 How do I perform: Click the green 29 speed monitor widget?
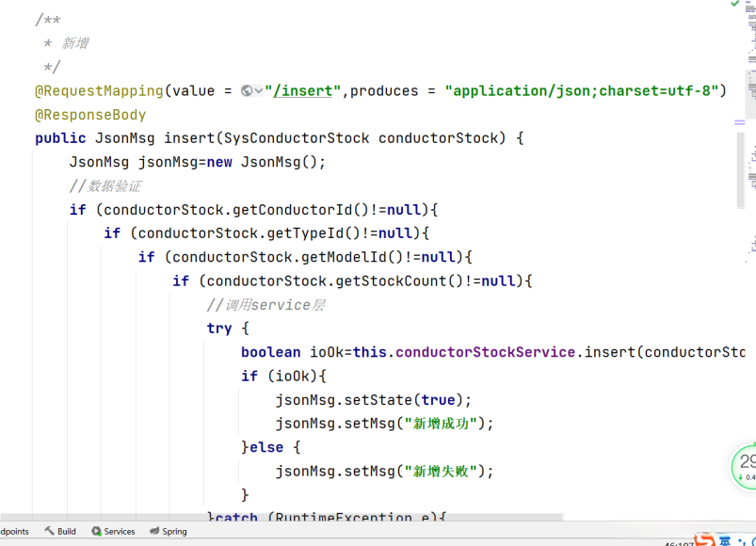click(744, 467)
